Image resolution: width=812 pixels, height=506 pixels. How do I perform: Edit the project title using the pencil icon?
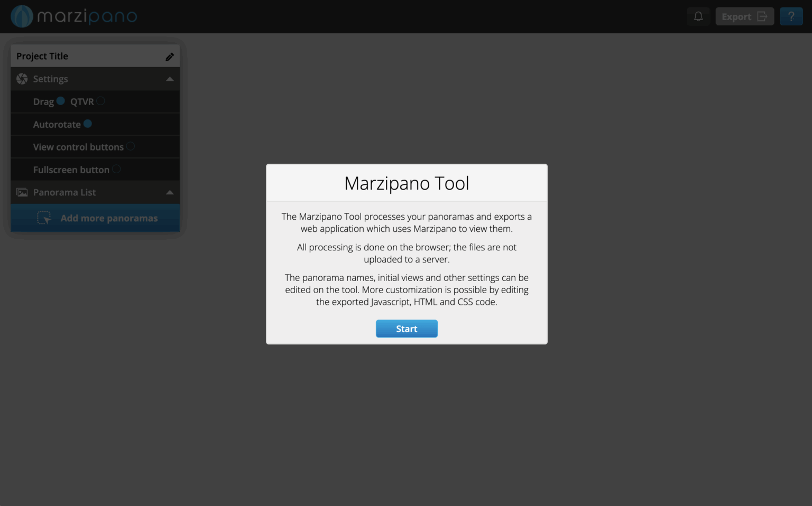[170, 56]
